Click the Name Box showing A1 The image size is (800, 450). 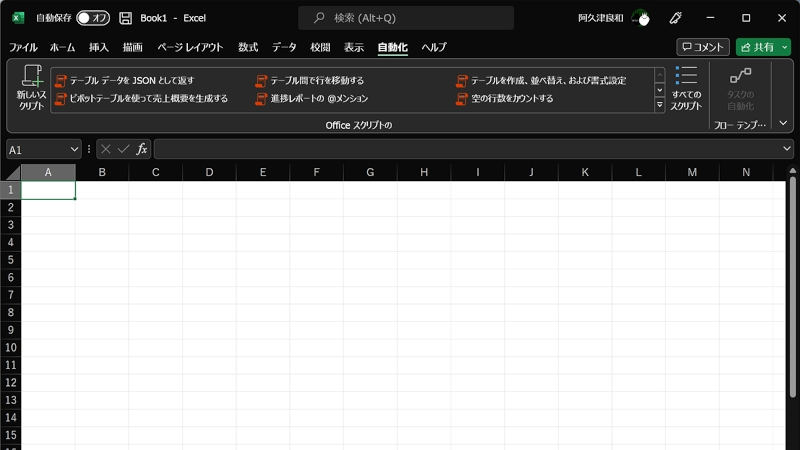tap(37, 150)
